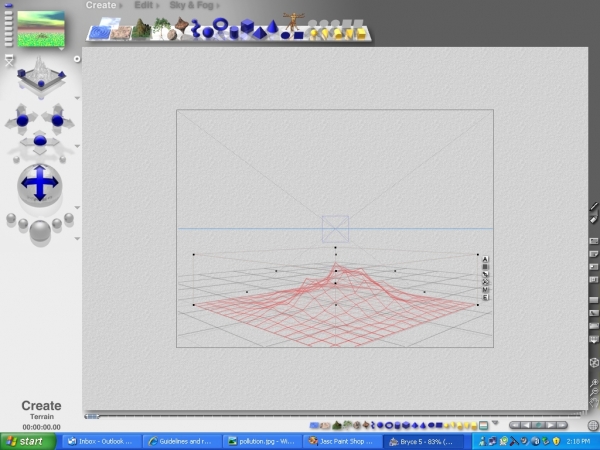Screen dimensions: 600x450
Task: Create a rock stone object
Action: coord(172,35)
